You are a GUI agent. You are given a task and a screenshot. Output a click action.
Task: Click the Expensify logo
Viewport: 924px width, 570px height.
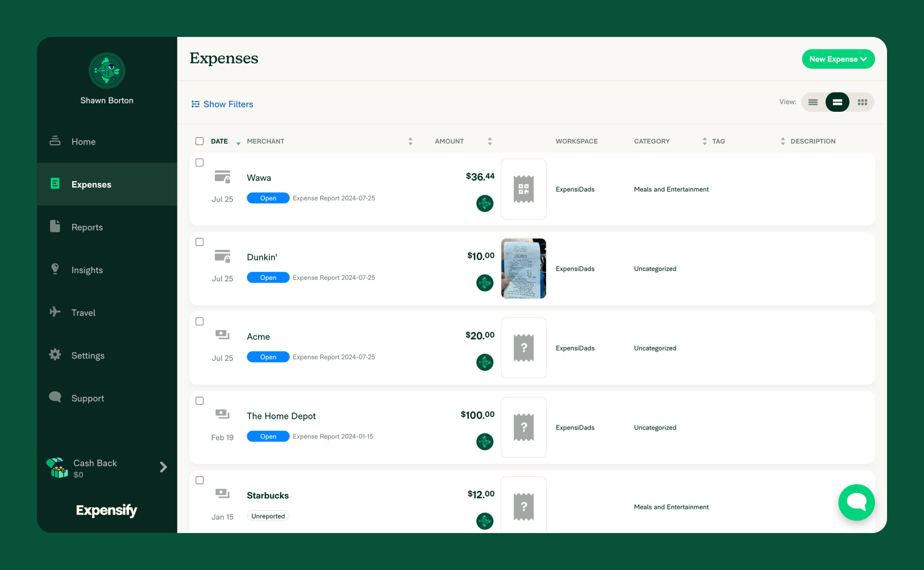[x=107, y=510]
